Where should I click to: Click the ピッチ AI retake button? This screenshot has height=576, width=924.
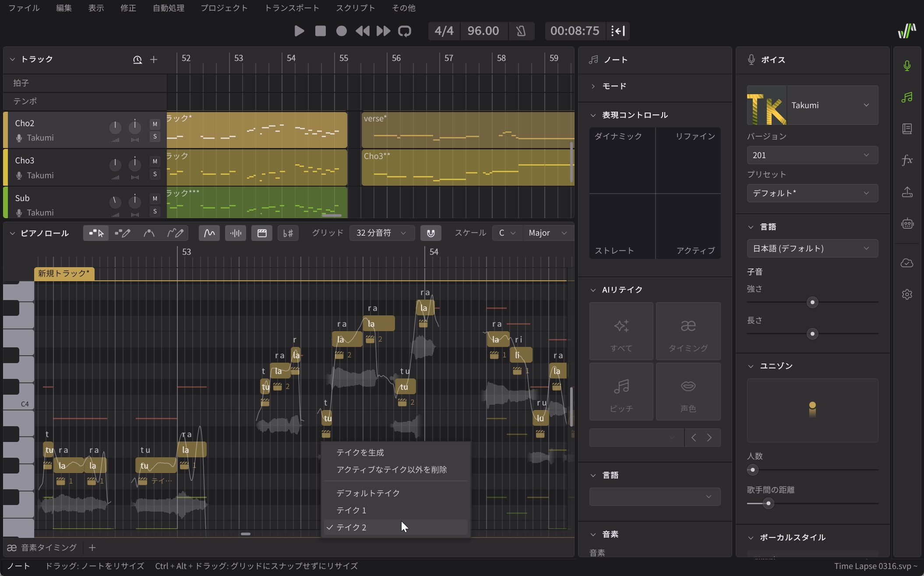(x=621, y=392)
